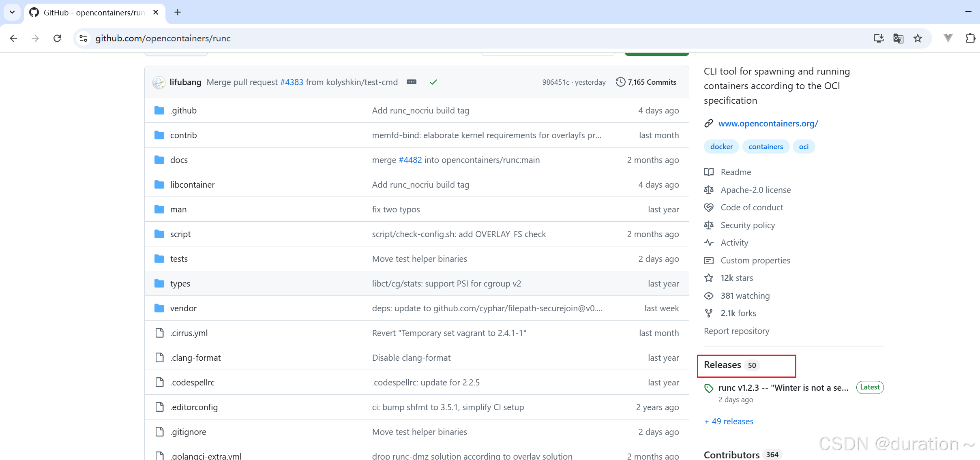Open commit 'Disable clang-format'
Screen dimensions: 980x460
(411, 357)
